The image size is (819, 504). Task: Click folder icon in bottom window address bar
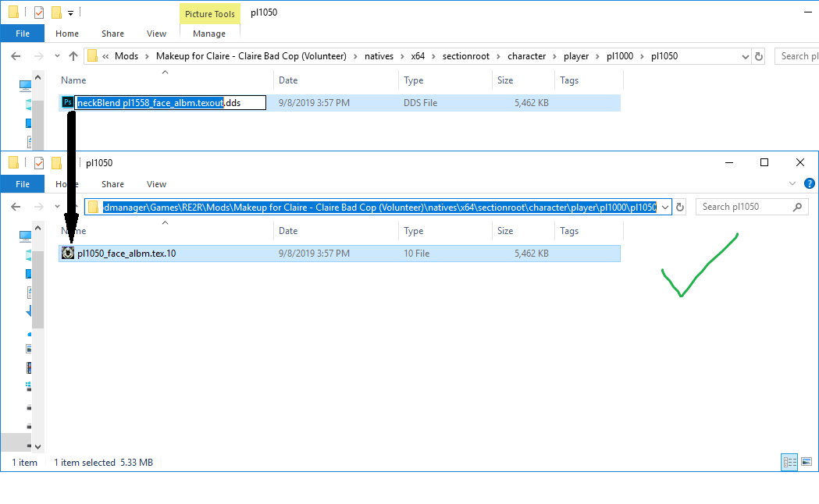coord(94,207)
